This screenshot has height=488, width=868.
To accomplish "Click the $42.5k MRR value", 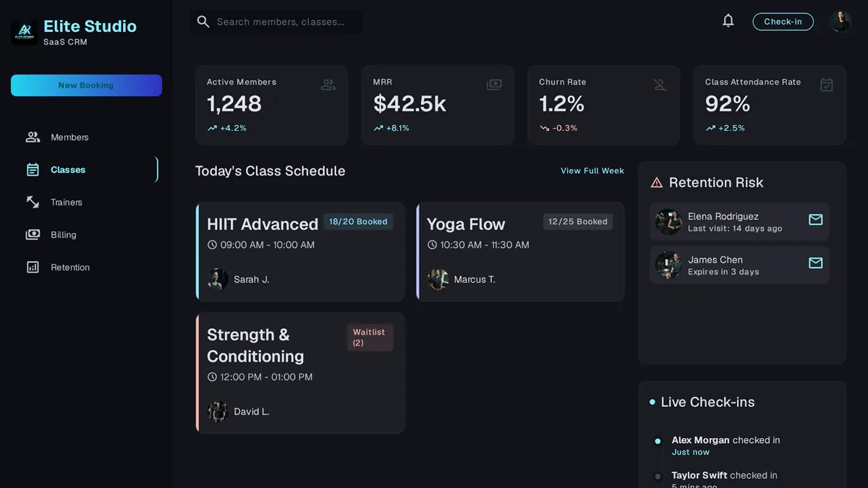I will click(409, 104).
